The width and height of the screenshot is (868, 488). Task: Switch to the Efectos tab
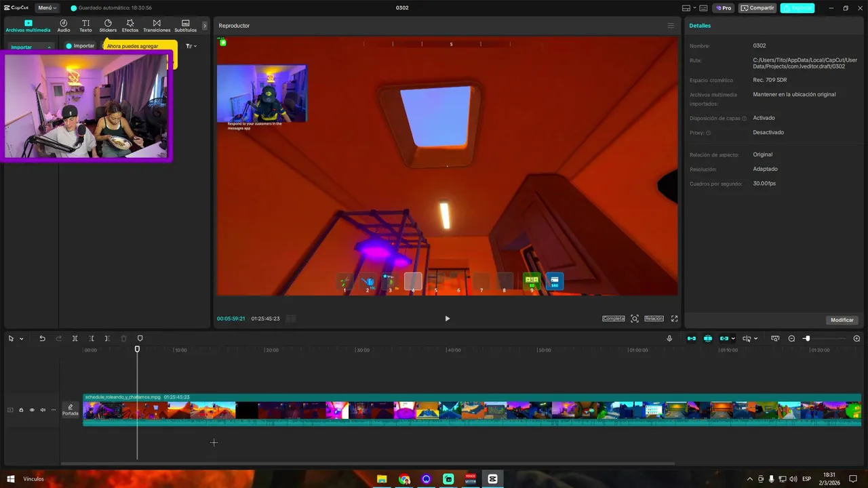(130, 26)
